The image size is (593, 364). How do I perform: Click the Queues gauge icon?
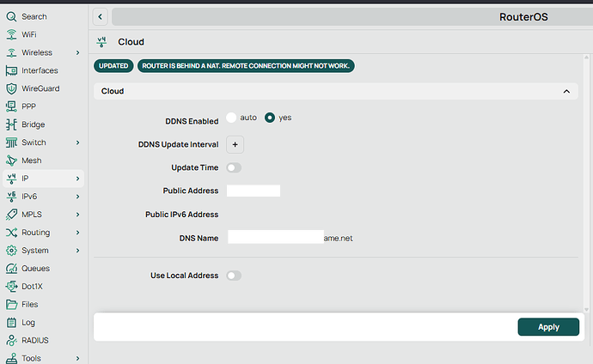click(x=11, y=269)
